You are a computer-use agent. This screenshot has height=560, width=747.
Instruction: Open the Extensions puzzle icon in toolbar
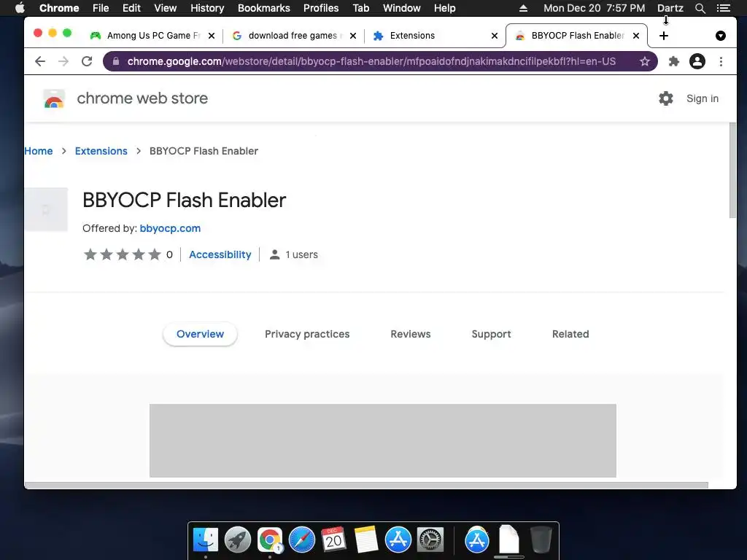click(673, 61)
